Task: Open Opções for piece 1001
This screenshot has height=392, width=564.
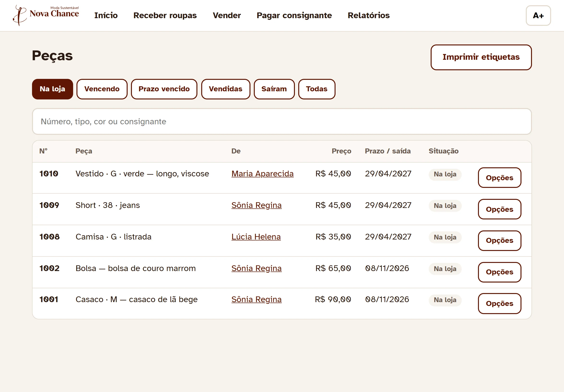Action: (x=499, y=304)
